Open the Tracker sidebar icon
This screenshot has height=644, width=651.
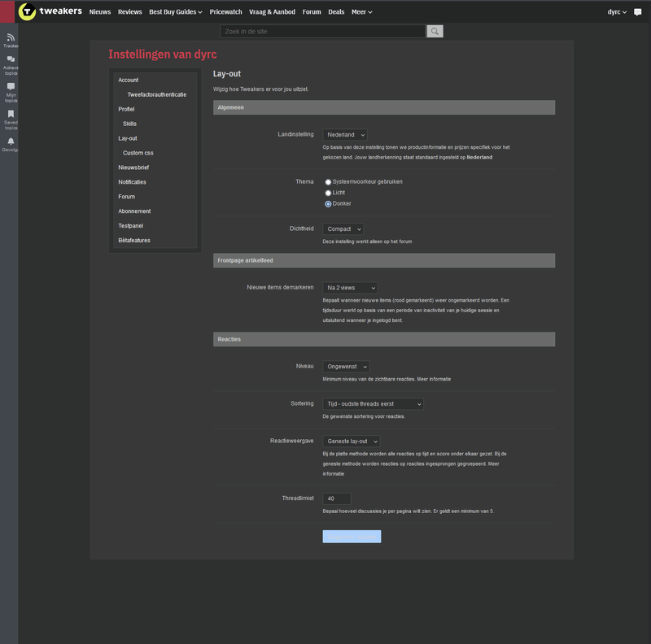(11, 37)
